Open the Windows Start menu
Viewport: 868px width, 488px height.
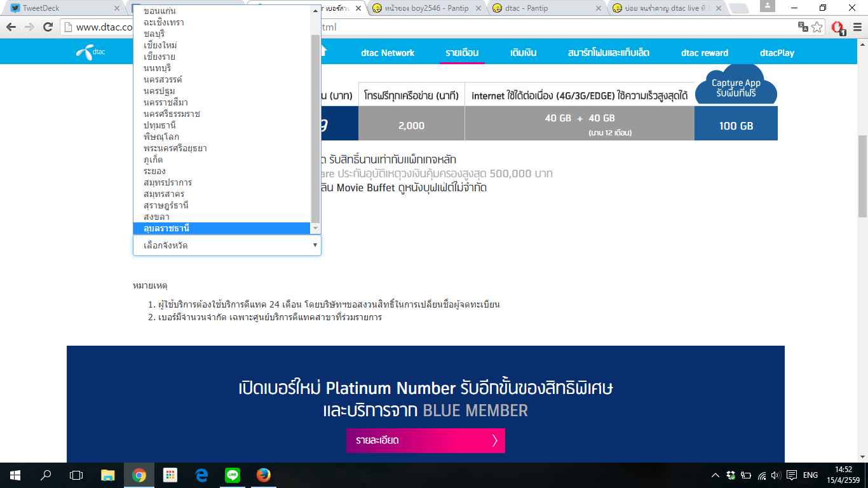(x=15, y=475)
